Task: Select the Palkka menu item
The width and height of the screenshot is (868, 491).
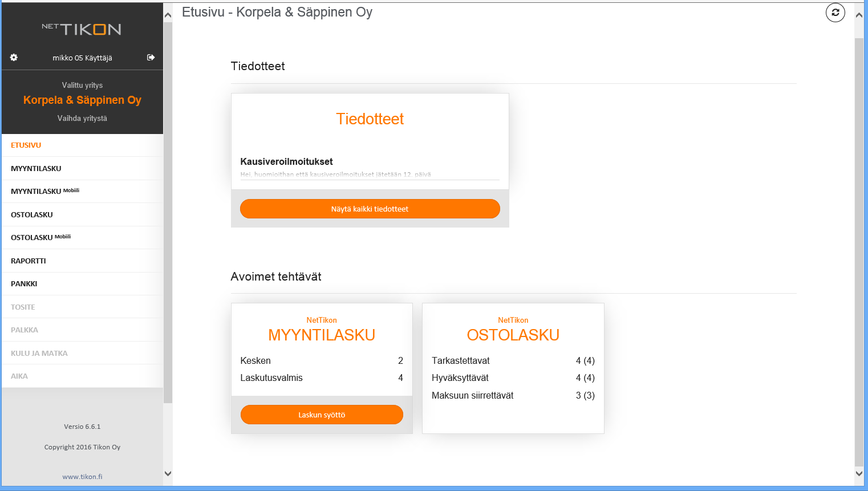Action: coord(82,330)
